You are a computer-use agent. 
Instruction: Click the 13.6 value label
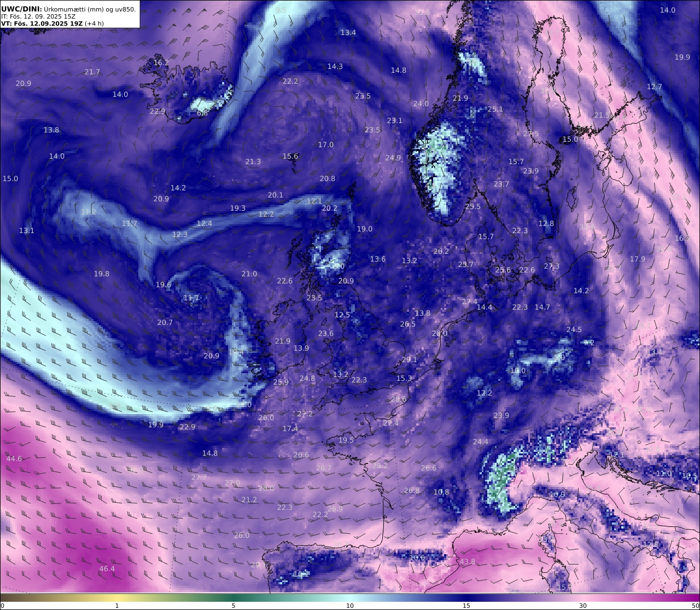click(x=378, y=259)
